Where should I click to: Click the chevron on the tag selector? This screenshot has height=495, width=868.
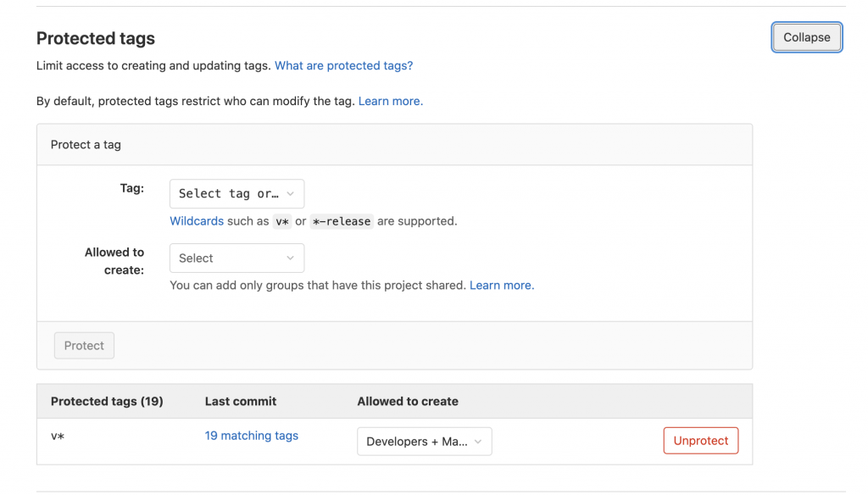tap(292, 193)
